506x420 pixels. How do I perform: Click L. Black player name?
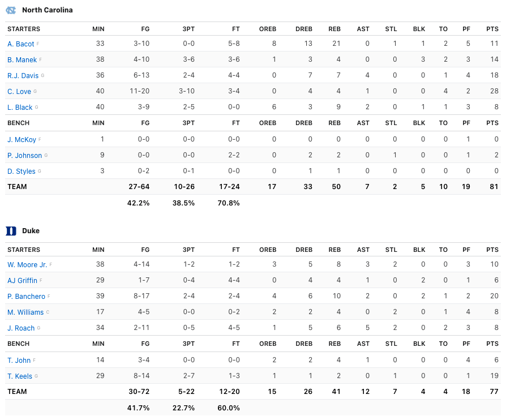(20, 108)
